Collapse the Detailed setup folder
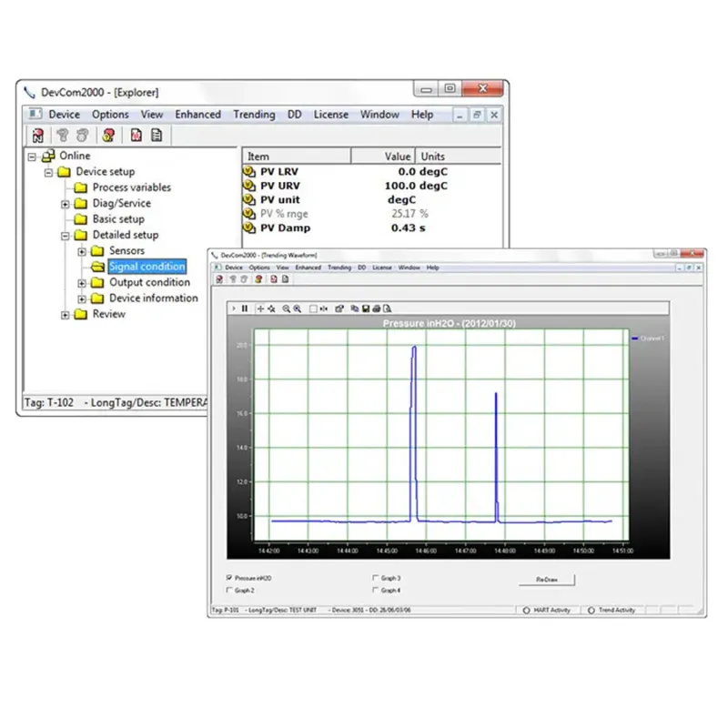The height and width of the screenshot is (728, 728). (x=65, y=236)
